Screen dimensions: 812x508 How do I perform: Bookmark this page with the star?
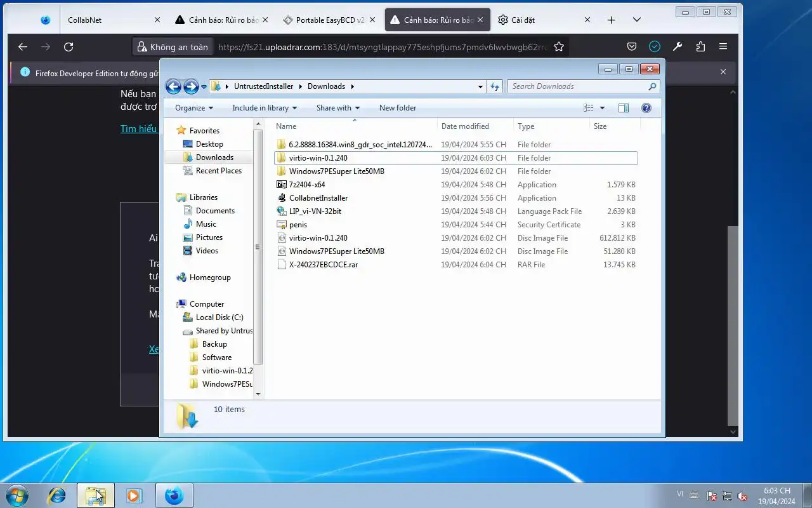tap(558, 46)
